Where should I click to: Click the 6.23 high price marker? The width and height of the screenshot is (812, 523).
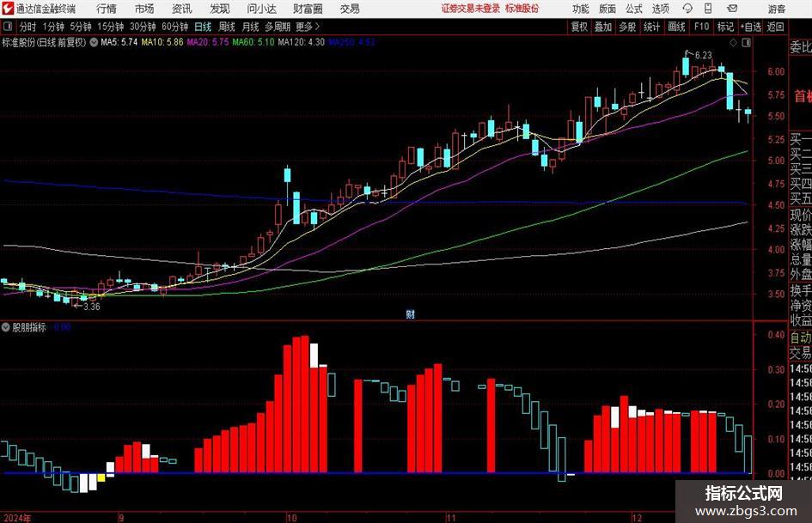click(x=703, y=56)
